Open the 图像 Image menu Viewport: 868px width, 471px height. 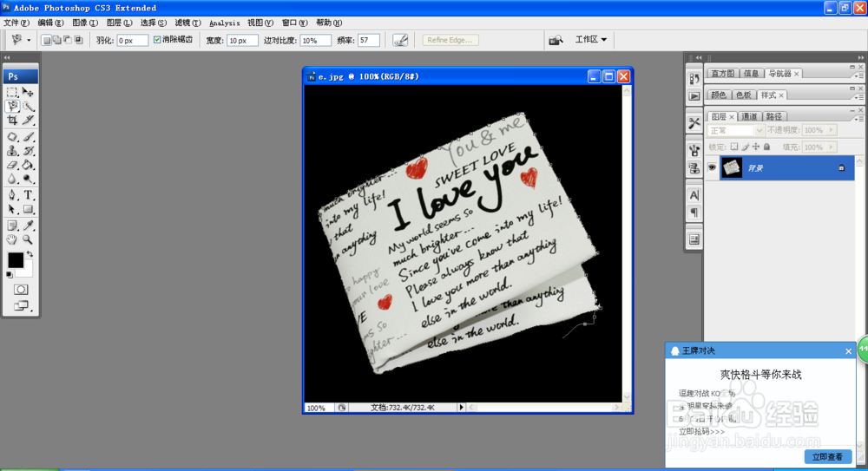pyautogui.click(x=85, y=23)
